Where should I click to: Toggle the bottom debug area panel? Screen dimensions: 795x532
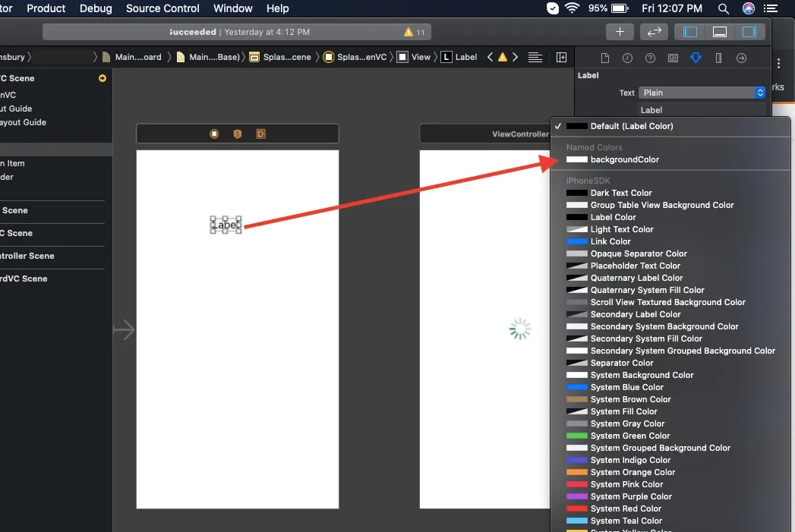(x=720, y=32)
